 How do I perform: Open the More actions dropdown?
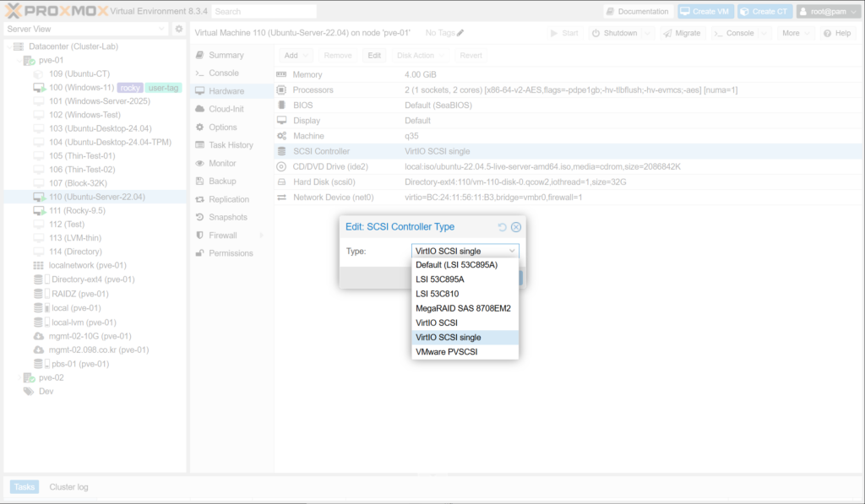795,33
